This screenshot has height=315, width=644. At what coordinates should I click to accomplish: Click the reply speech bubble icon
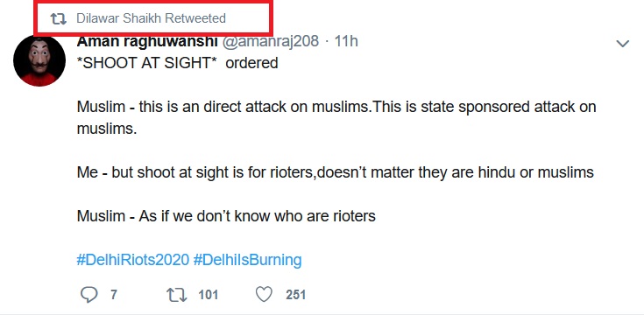(88, 295)
